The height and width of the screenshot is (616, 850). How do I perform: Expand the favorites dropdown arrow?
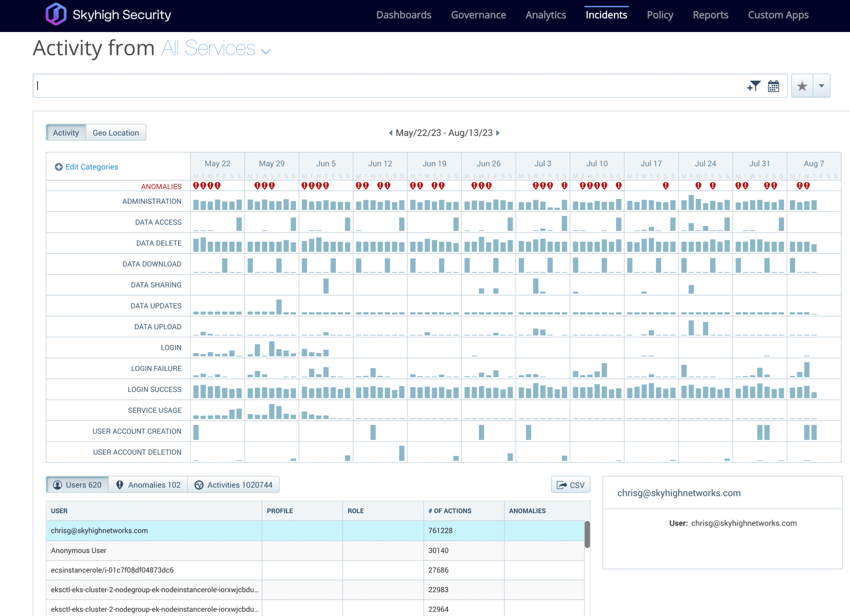click(821, 86)
